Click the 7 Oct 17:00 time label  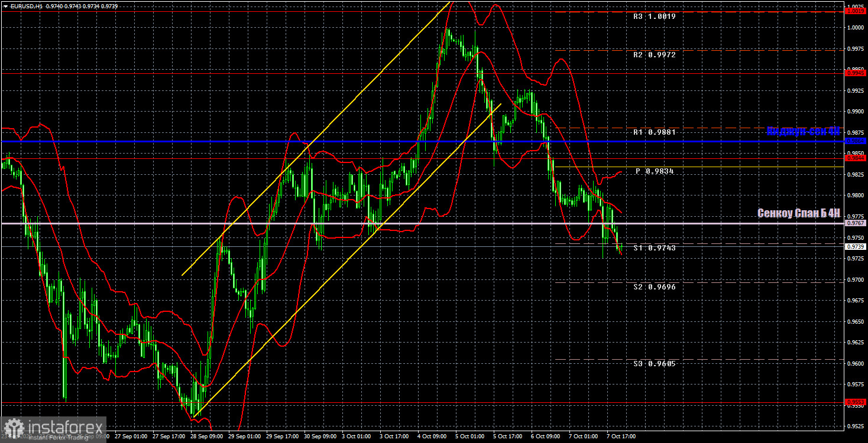pos(621,437)
